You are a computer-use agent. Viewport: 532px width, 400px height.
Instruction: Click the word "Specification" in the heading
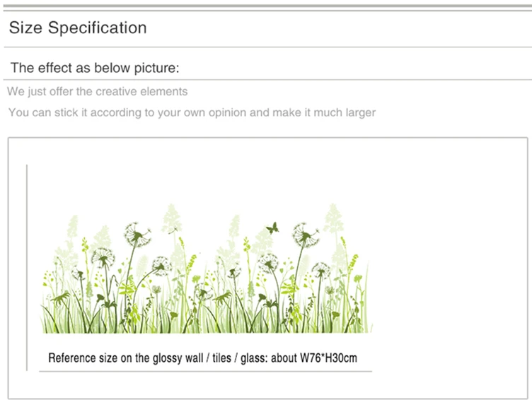click(x=98, y=28)
